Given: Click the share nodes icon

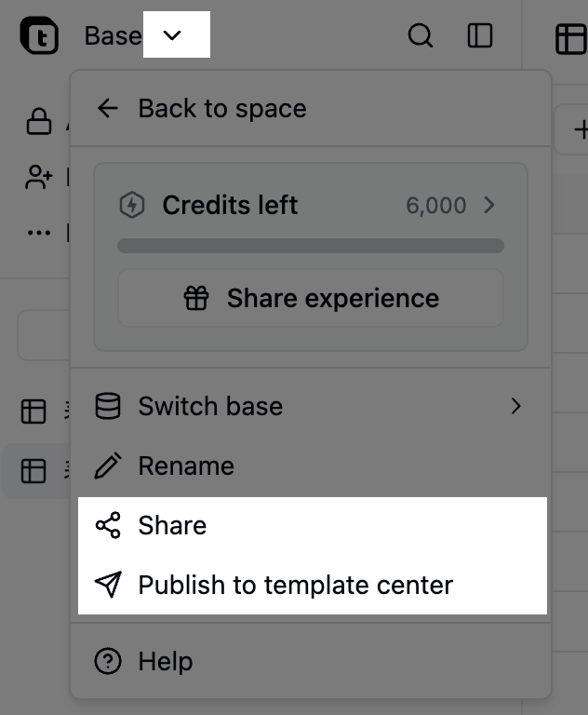Looking at the screenshot, I should (108, 525).
